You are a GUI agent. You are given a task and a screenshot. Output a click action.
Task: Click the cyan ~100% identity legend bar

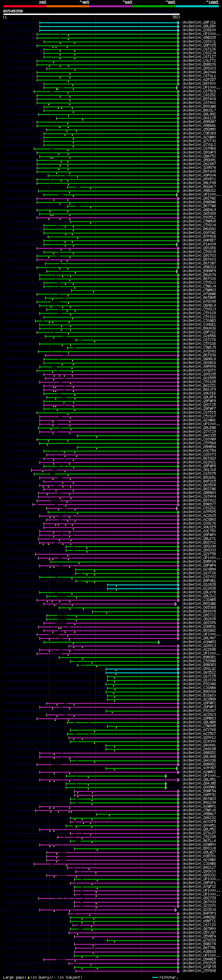click(197, 7)
